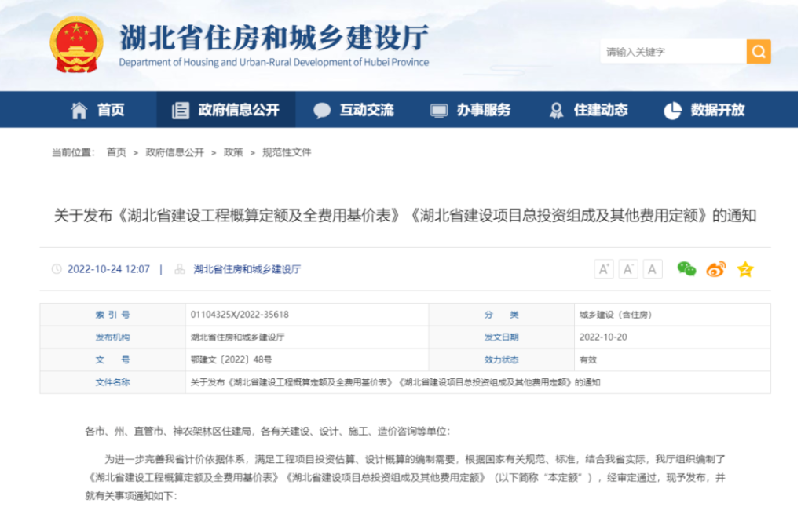The image size is (812, 514).
Task: Click 规范性文件 breadcrumb link
Action: [x=287, y=152]
